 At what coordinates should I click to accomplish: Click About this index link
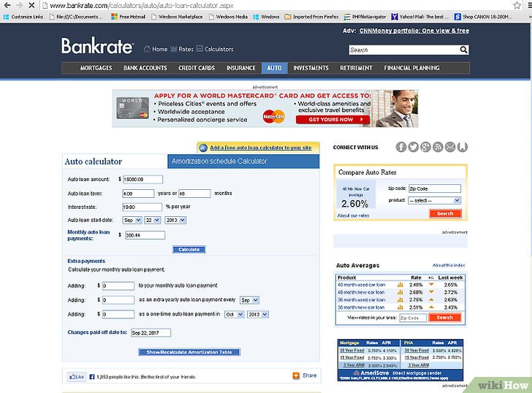click(x=449, y=265)
